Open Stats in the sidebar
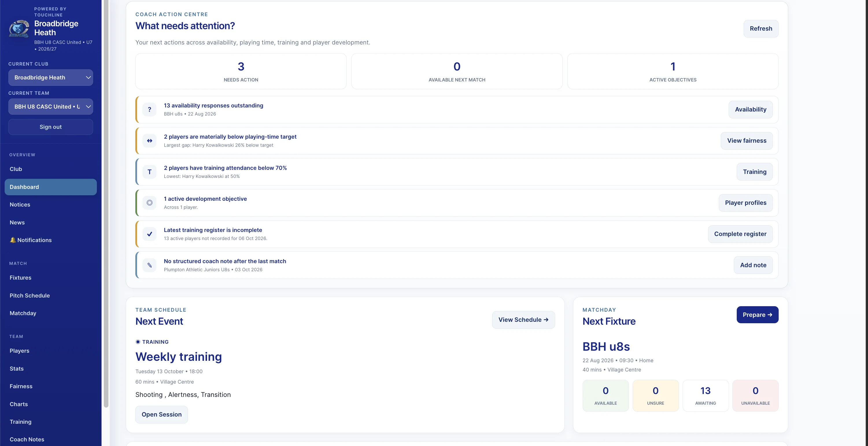The height and width of the screenshot is (446, 868). (51, 369)
